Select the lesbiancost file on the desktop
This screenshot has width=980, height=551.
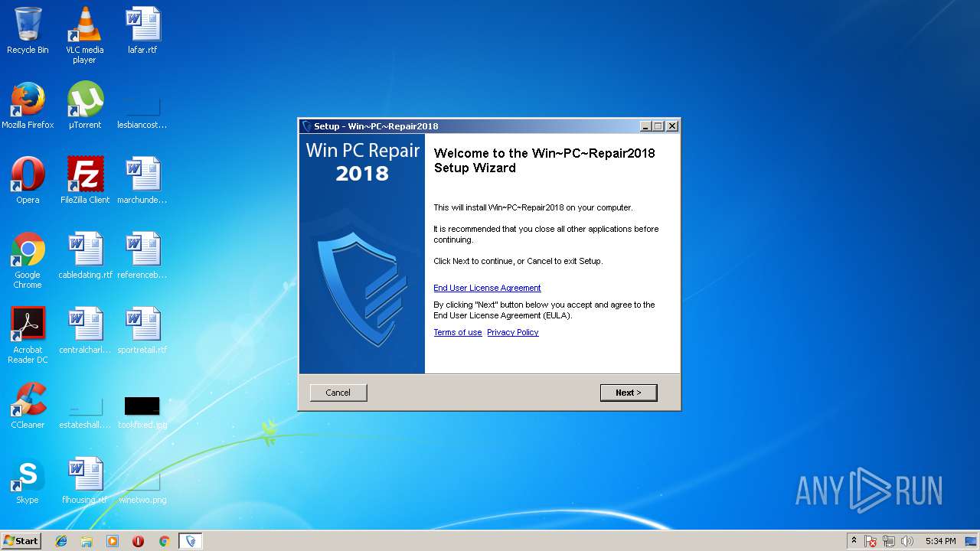[142, 111]
